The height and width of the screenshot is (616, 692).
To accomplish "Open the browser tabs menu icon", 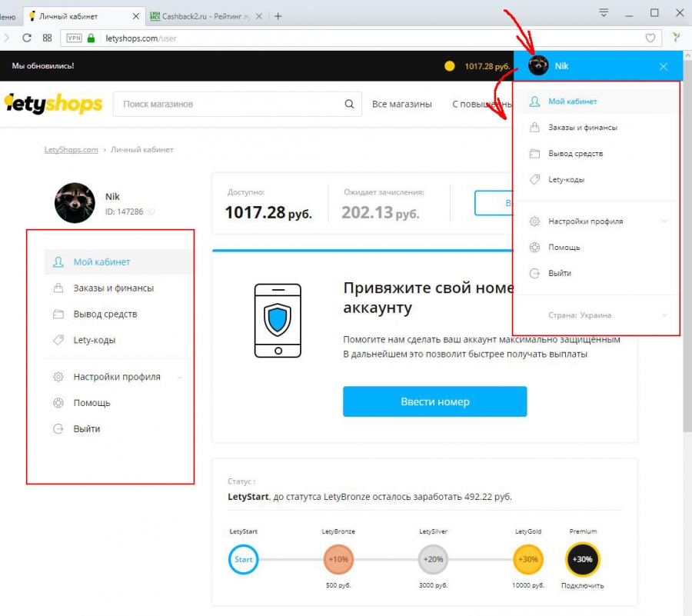I will coord(604,13).
